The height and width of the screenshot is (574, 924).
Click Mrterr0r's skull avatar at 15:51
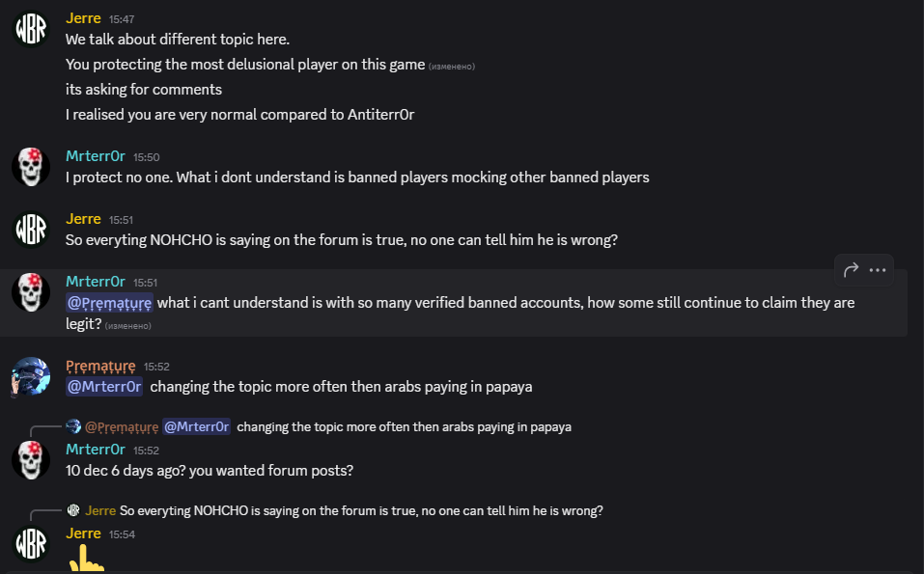[x=31, y=291]
